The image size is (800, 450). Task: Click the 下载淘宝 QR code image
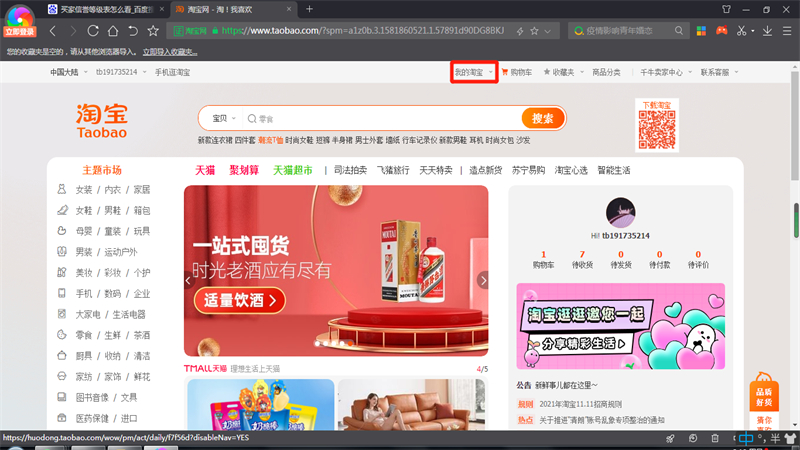click(657, 130)
